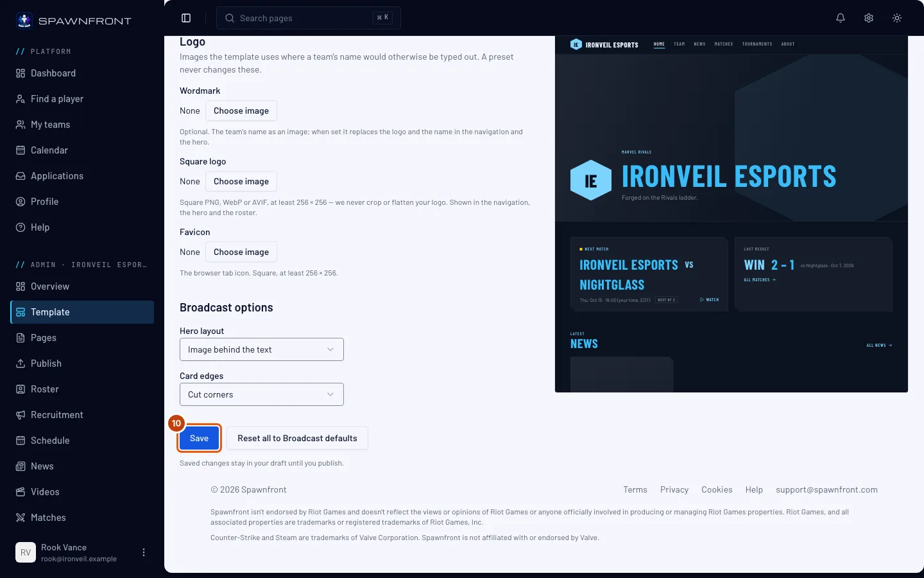Click Rook Vance account avatar

click(x=26, y=552)
